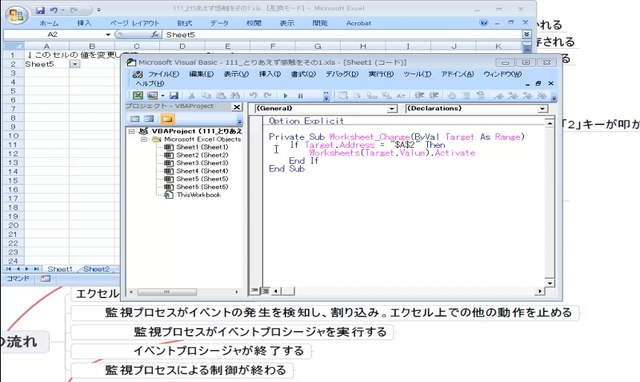Image resolution: width=640 pixels, height=382 pixels.
Task: Close the project explorer panel
Action: click(x=237, y=107)
